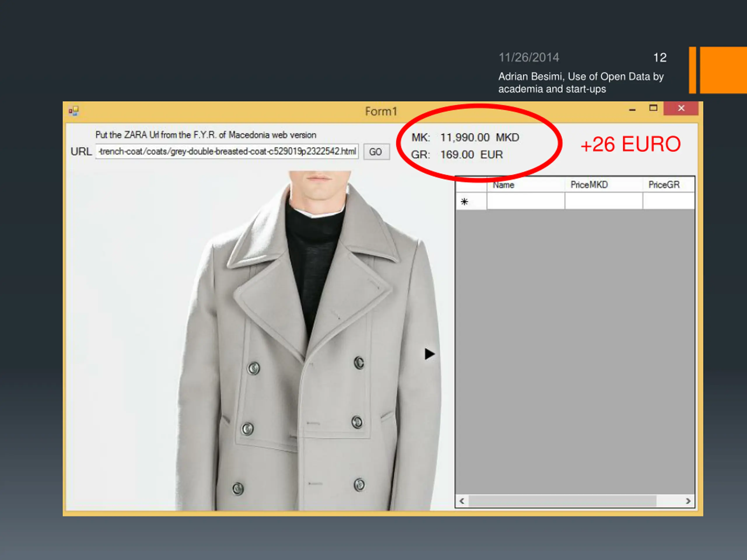
Task: Click the horizontal scrollbar thumb in the grid
Action: [562, 501]
